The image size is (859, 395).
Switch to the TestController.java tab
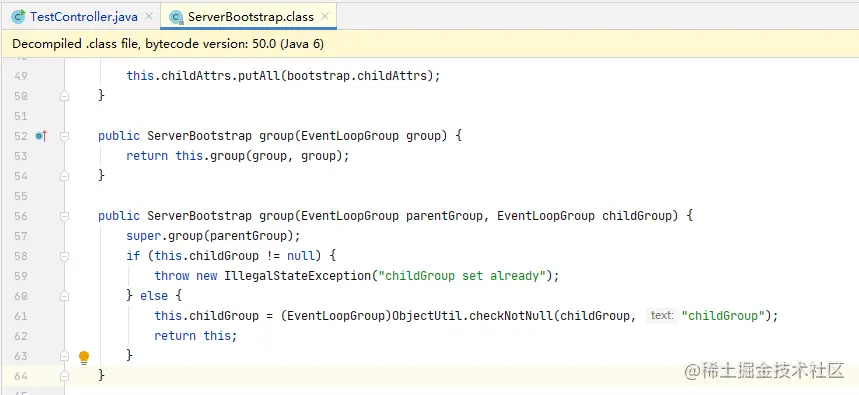(83, 16)
